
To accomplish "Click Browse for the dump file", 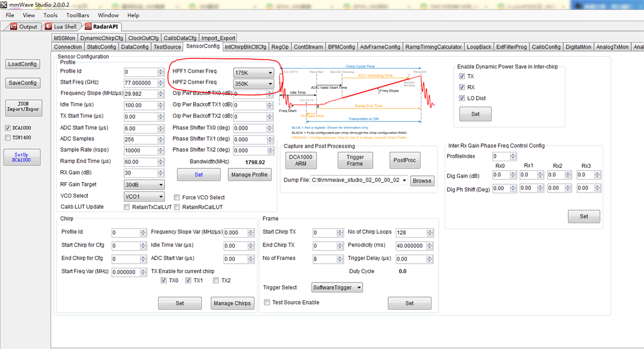I will pyautogui.click(x=422, y=181).
